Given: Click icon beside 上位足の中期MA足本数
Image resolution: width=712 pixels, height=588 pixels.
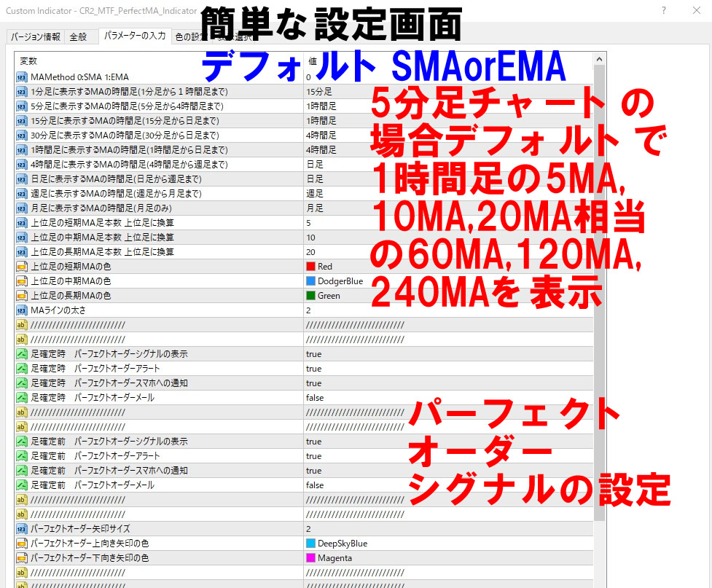Looking at the screenshot, I should pyautogui.click(x=21, y=238).
